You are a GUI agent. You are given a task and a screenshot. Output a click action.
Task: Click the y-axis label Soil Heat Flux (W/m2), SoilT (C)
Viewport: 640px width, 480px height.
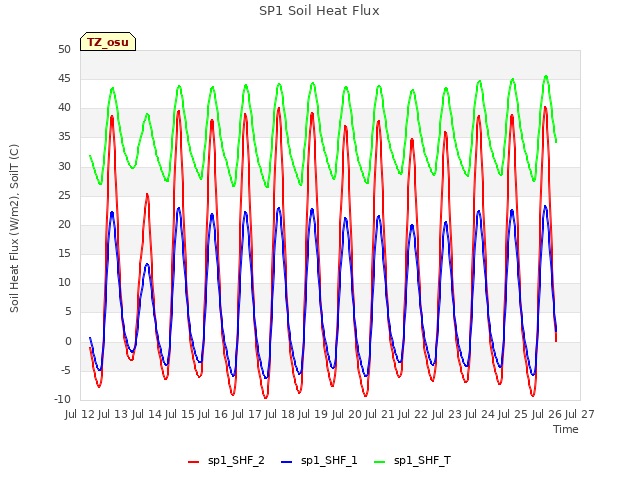14,228
